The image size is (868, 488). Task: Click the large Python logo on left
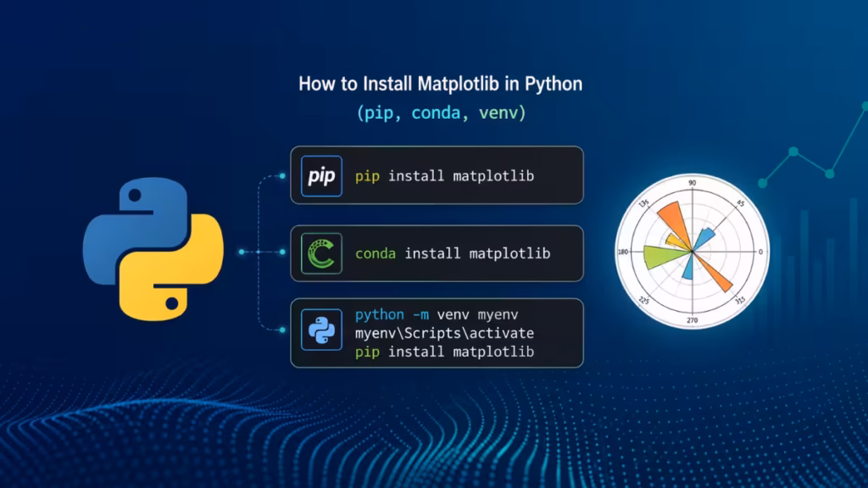point(153,249)
